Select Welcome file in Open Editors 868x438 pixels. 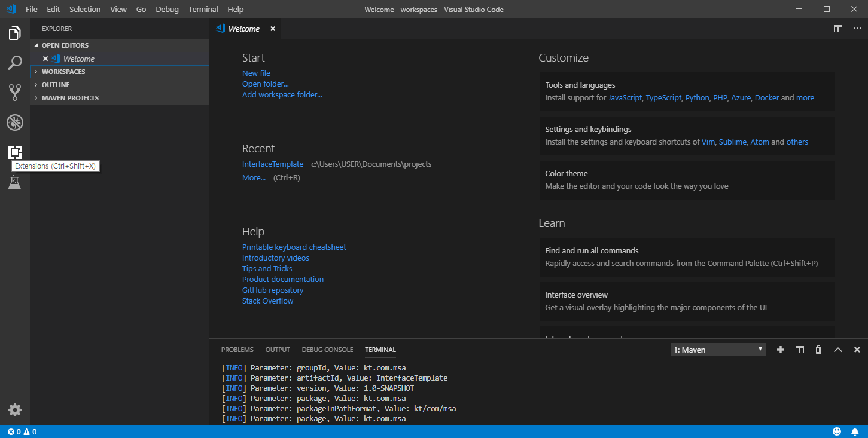pos(120,59)
